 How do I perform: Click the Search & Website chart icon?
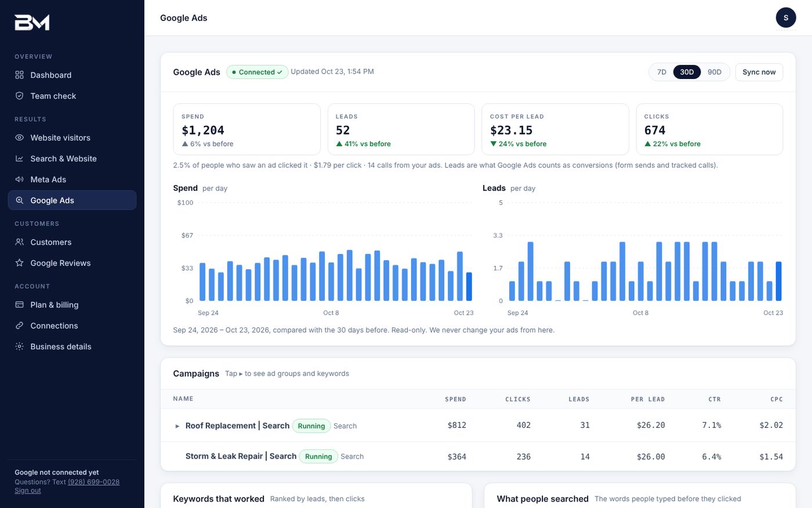[x=19, y=158]
